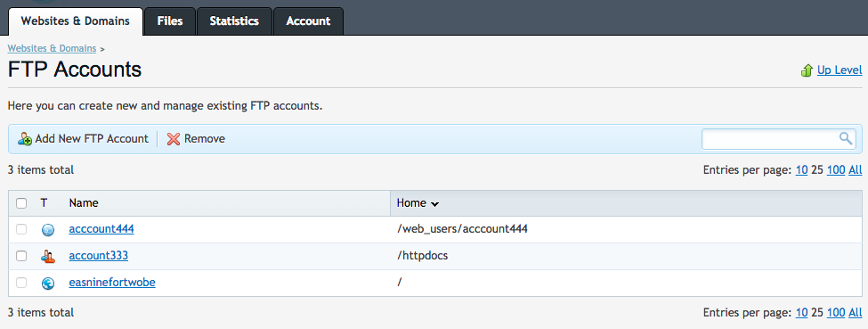868x329 pixels.
Task: Tick the checkbox for acccount444
Action: (21, 229)
